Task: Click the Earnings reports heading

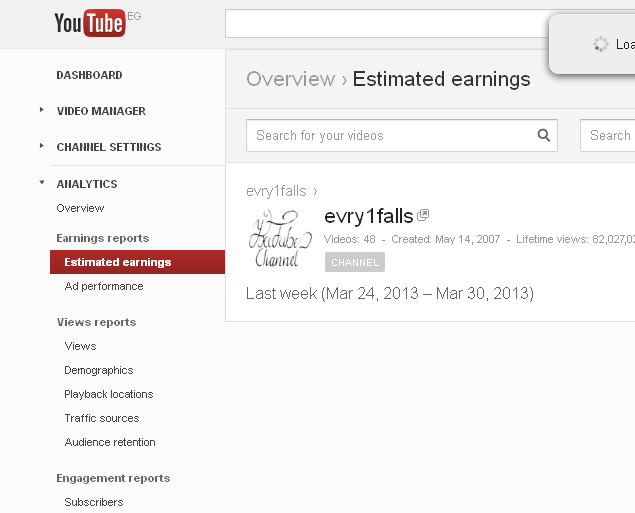Action: click(x=102, y=238)
